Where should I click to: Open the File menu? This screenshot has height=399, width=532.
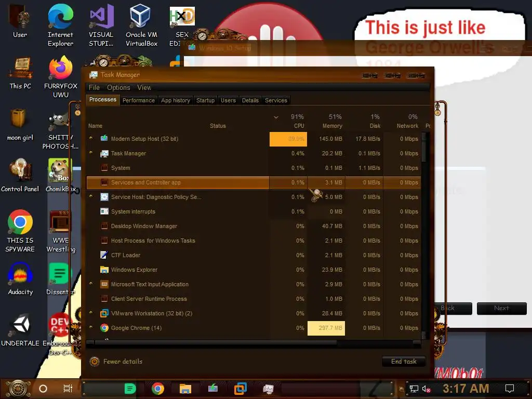tap(95, 87)
